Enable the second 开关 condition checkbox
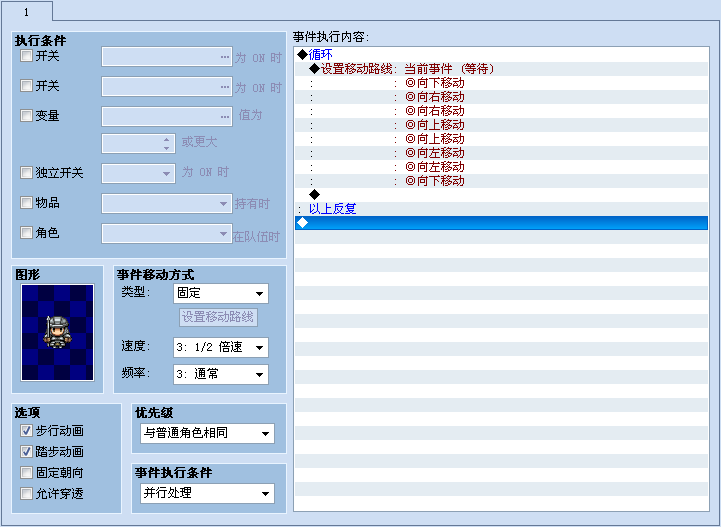The image size is (721, 527). point(26,86)
